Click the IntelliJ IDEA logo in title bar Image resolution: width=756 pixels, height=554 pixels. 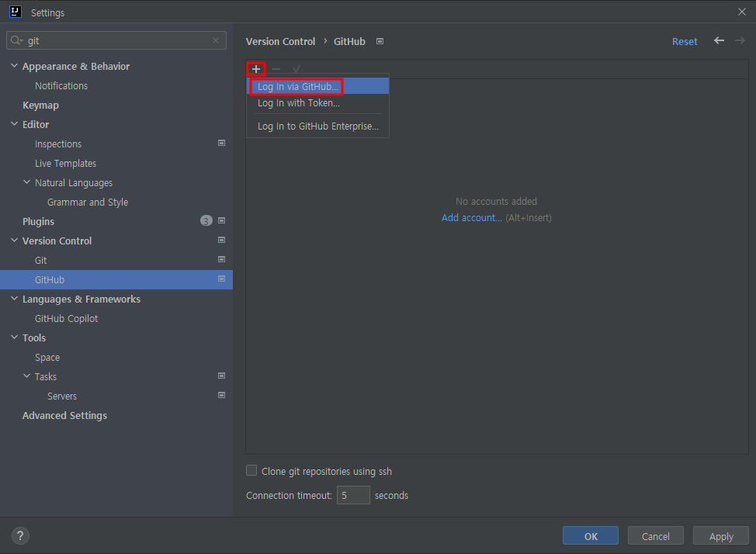point(16,12)
